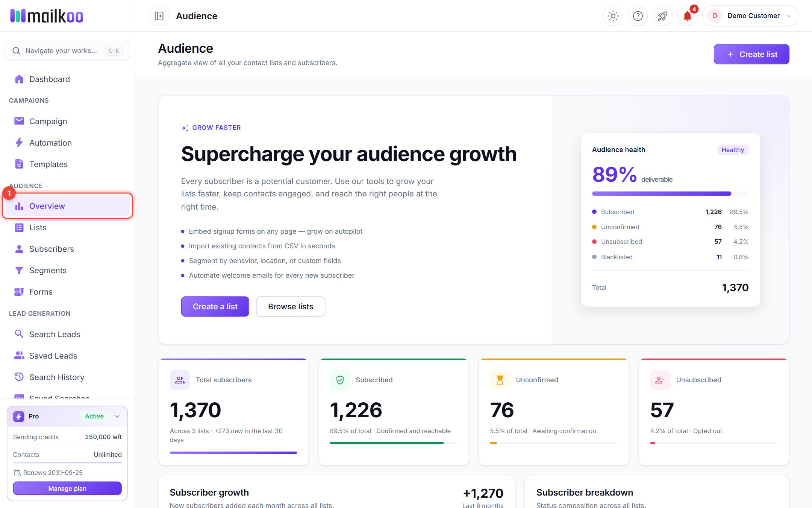Toggle light/dark theme sun icon
This screenshot has height=508, width=812.
coord(613,16)
